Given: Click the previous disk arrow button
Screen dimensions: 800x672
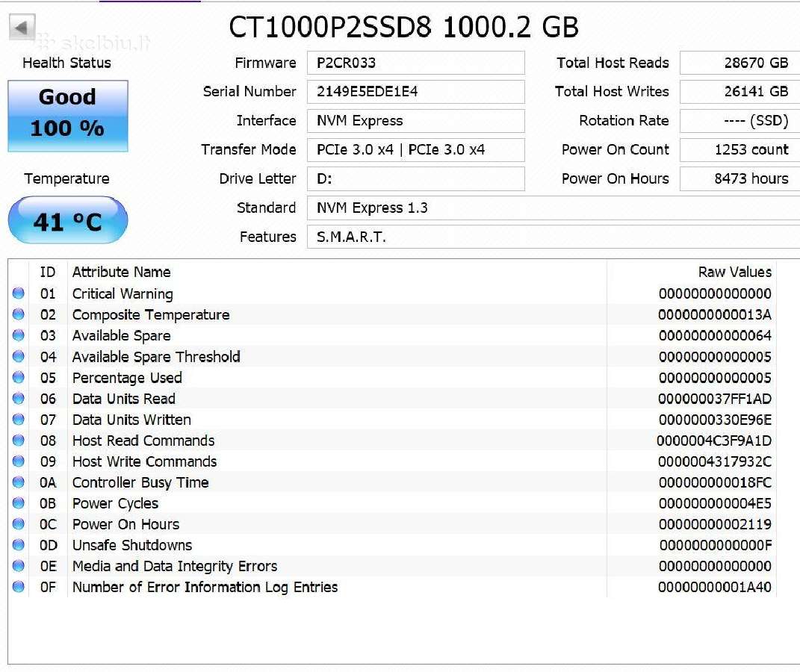Looking at the screenshot, I should click(22, 27).
